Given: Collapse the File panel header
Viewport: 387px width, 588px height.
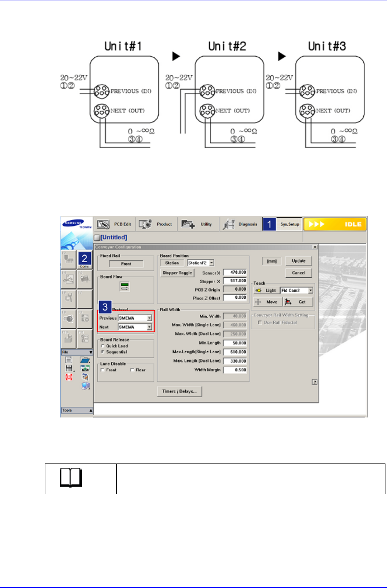Looking at the screenshot, I should [x=77, y=352].
